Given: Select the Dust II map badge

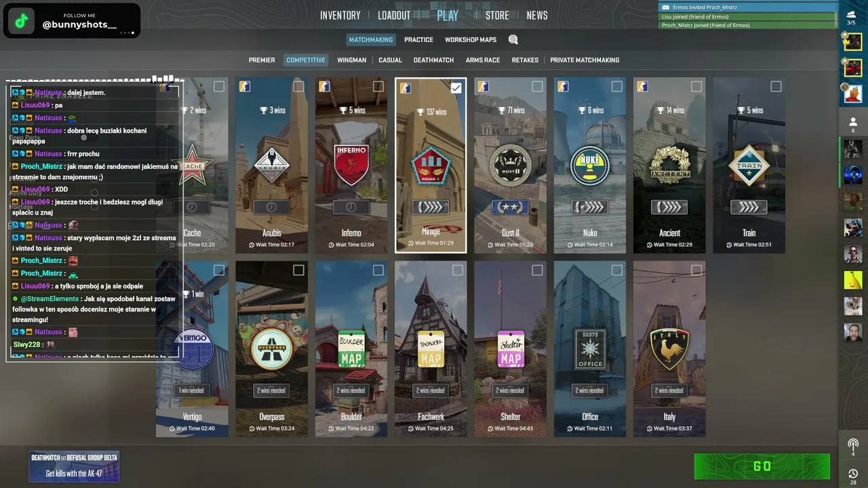Looking at the screenshot, I should click(511, 165).
